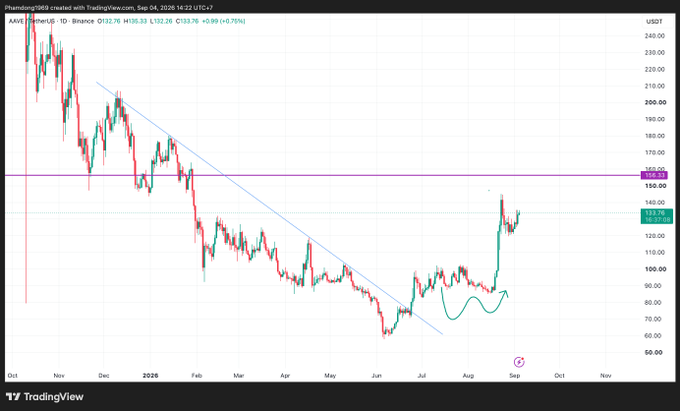The height and width of the screenshot is (411, 680).
Task: Click the Jun label on time axis
Action: pyautogui.click(x=376, y=375)
